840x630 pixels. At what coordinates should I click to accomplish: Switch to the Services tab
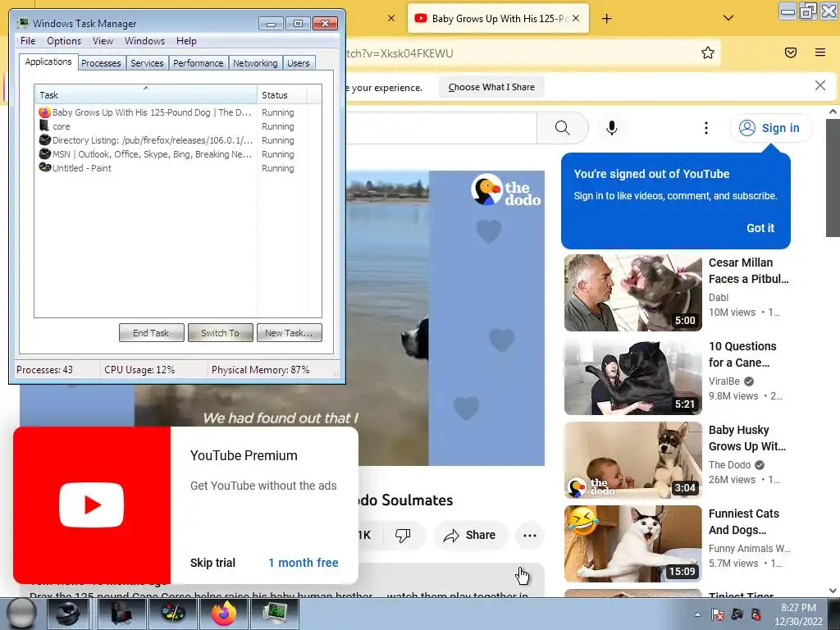coord(147,63)
